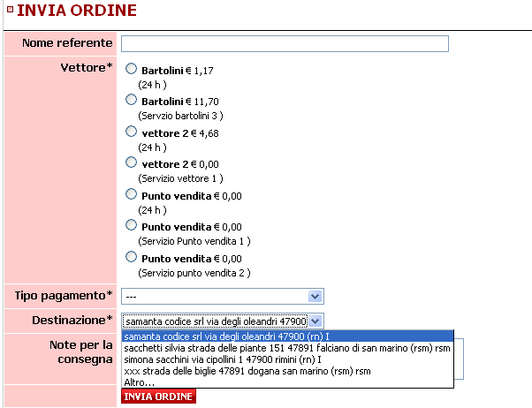
Task: Click the Tipo pagamento dropdown arrow
Action: click(x=315, y=297)
